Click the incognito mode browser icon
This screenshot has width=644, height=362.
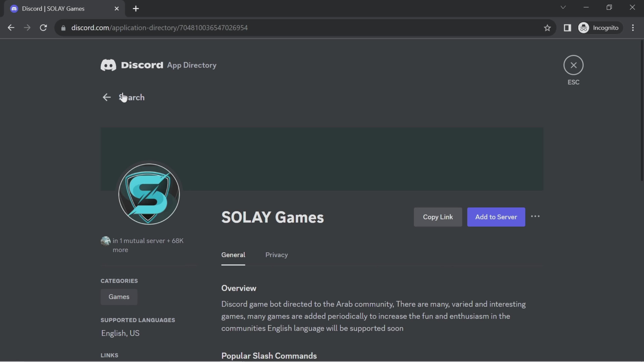(584, 27)
